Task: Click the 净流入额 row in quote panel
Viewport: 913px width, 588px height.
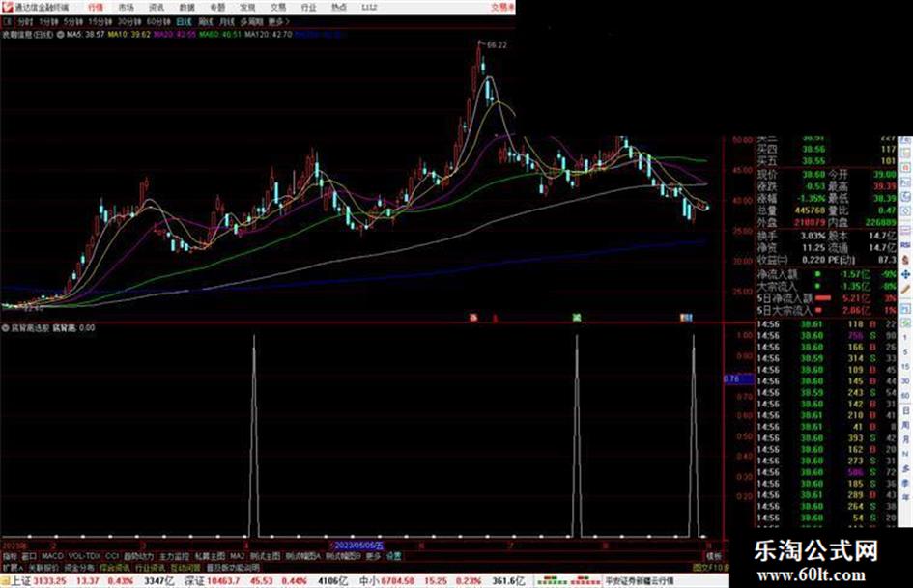Action: coord(826,274)
